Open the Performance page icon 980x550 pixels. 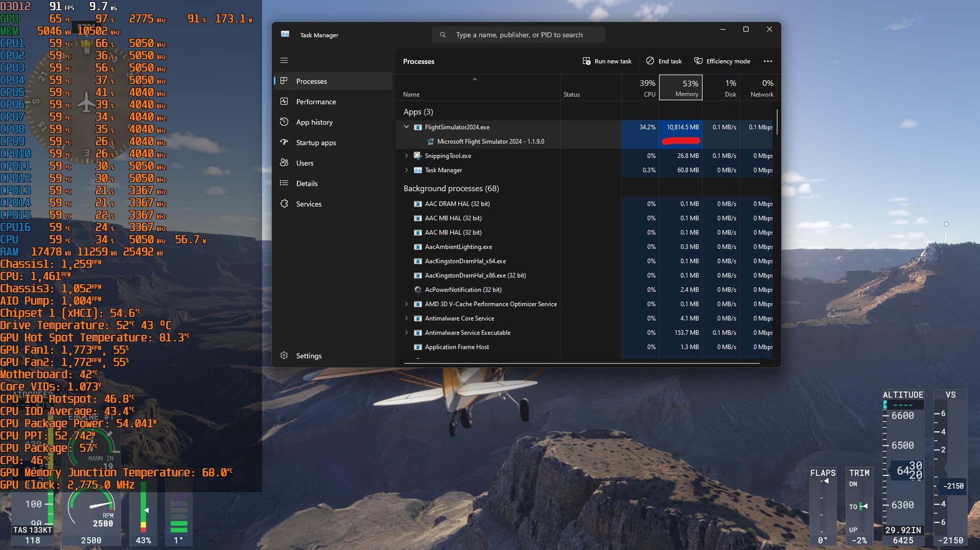284,102
